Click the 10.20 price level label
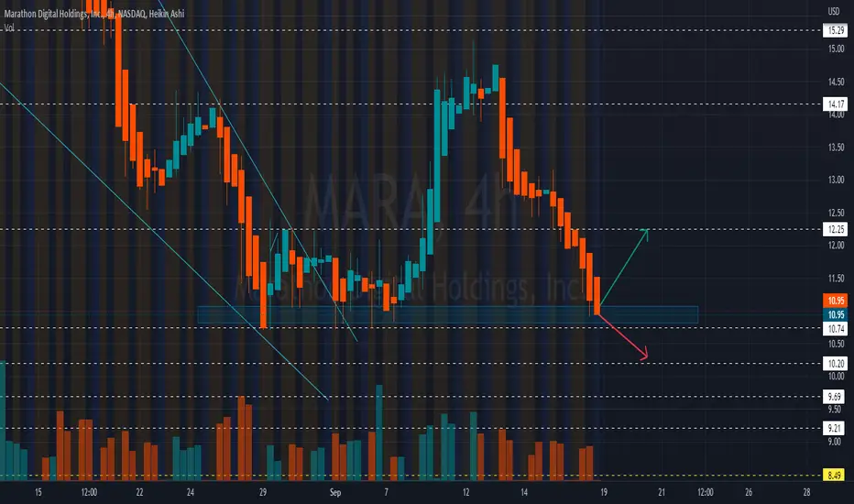The image size is (854, 504). (x=836, y=364)
